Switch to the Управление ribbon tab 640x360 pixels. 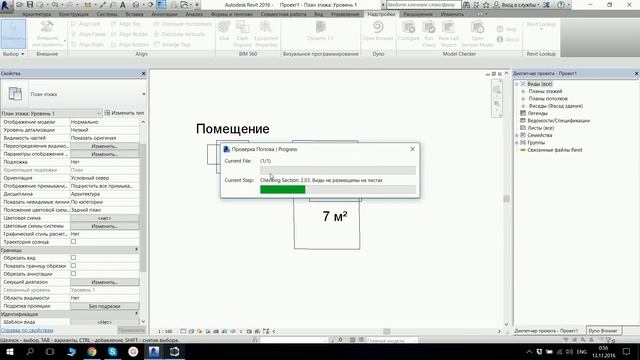[x=345, y=14]
